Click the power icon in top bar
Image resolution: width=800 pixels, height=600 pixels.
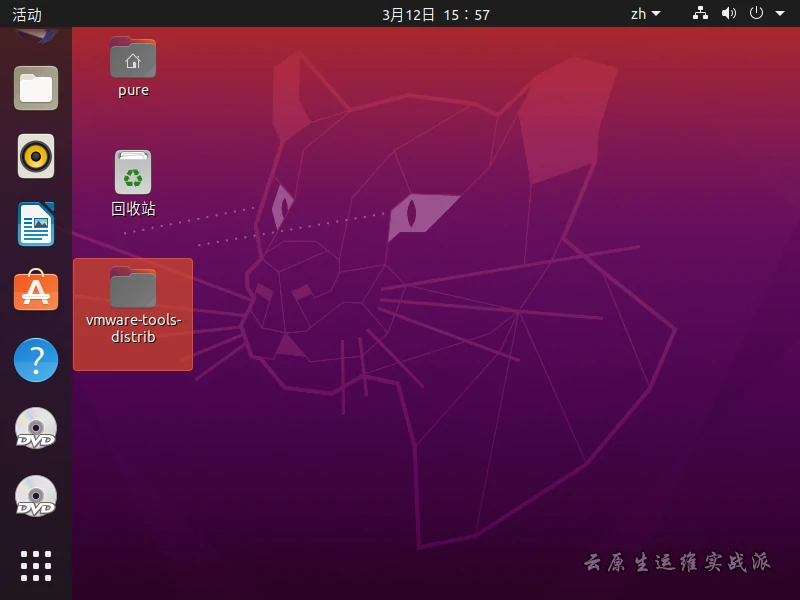coord(756,13)
